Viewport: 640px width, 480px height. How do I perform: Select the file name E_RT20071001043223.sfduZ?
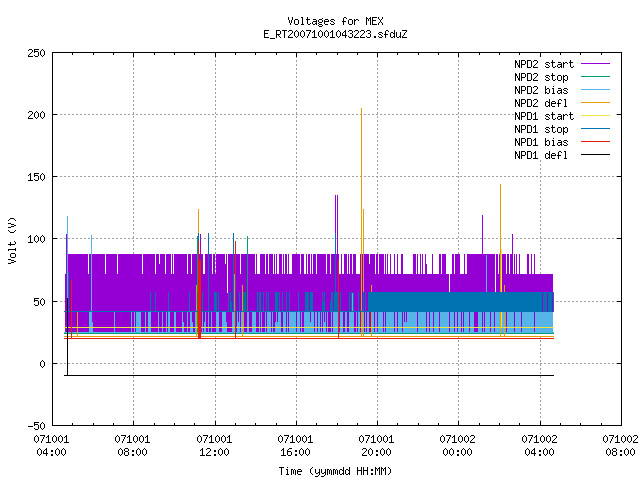[335, 34]
